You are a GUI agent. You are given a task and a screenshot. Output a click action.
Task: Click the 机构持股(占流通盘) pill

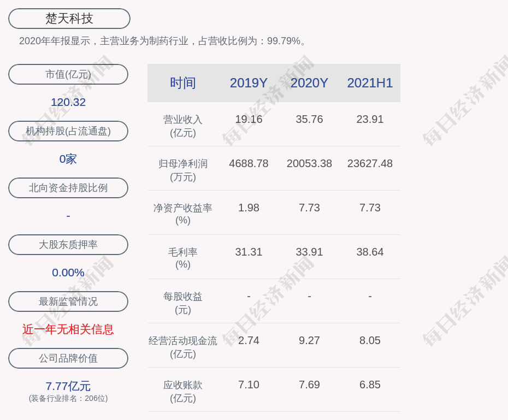68,131
